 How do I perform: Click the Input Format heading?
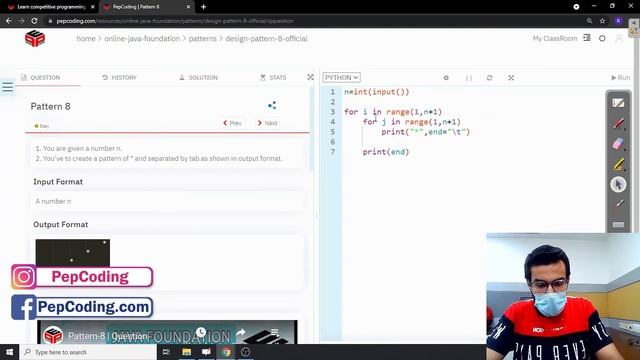pos(58,182)
